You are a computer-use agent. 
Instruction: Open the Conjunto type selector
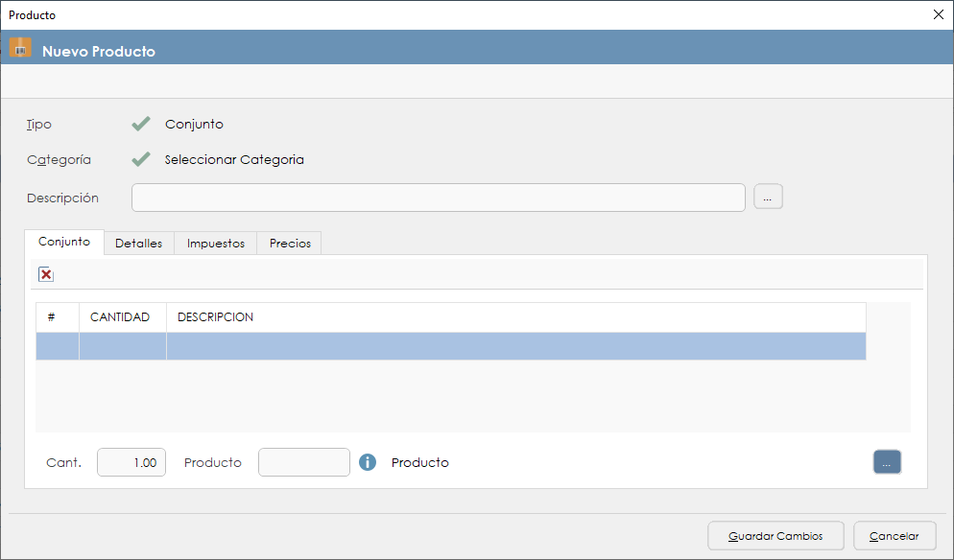[x=194, y=124]
